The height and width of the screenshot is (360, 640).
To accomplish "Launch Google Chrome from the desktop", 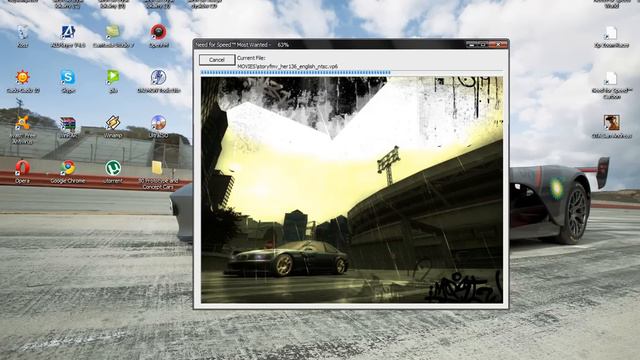I will (68, 171).
